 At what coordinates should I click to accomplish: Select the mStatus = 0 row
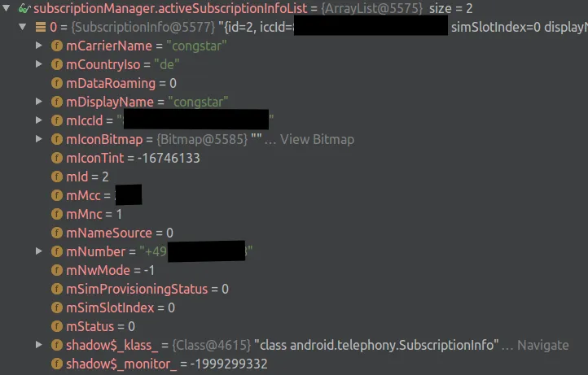(294, 326)
